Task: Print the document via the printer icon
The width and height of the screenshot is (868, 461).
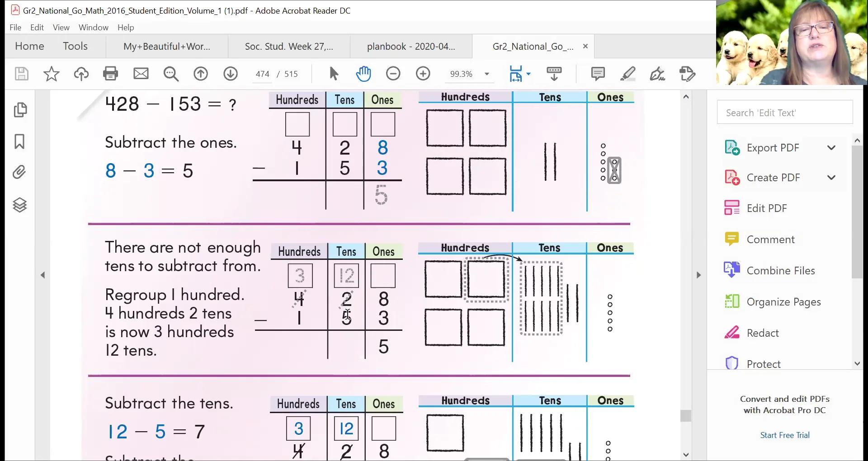Action: click(110, 74)
